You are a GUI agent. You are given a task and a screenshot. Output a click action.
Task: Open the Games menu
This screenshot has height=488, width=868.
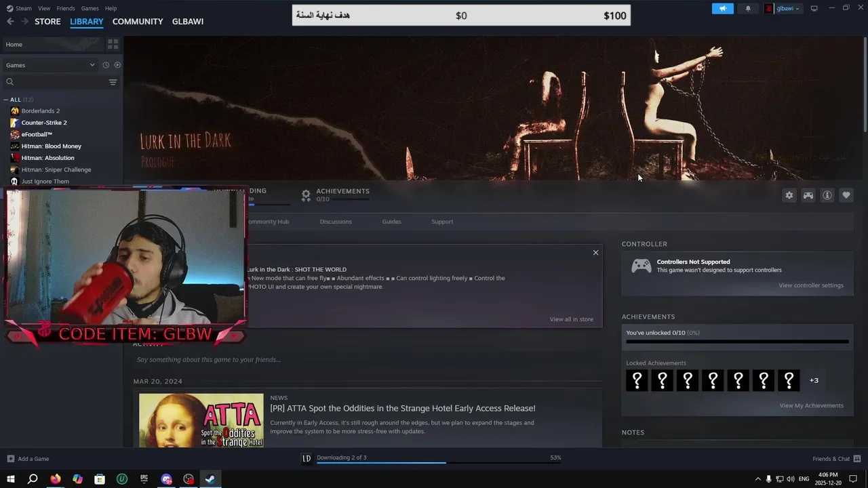[90, 8]
